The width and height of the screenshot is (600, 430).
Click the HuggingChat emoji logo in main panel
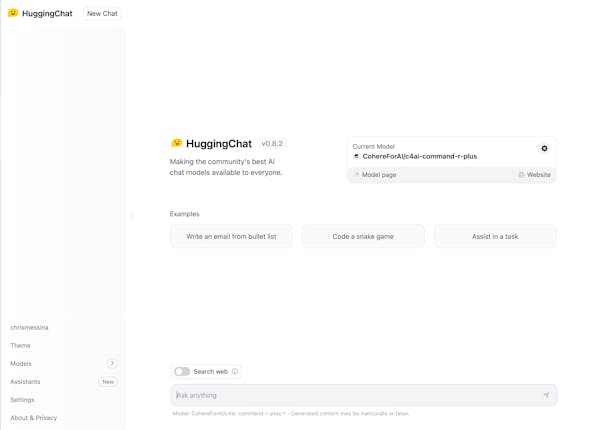(x=176, y=143)
